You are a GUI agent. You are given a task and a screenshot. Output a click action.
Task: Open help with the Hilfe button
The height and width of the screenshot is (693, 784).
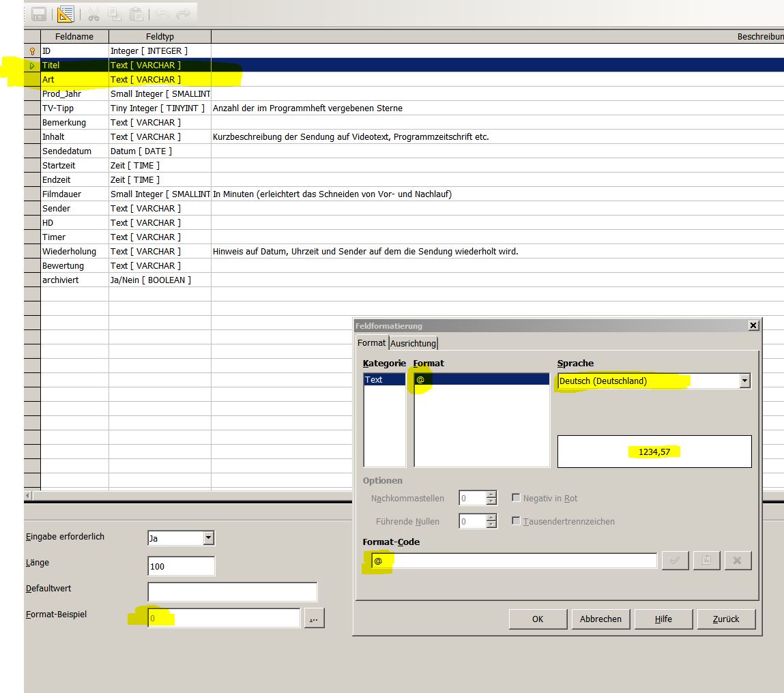663,619
